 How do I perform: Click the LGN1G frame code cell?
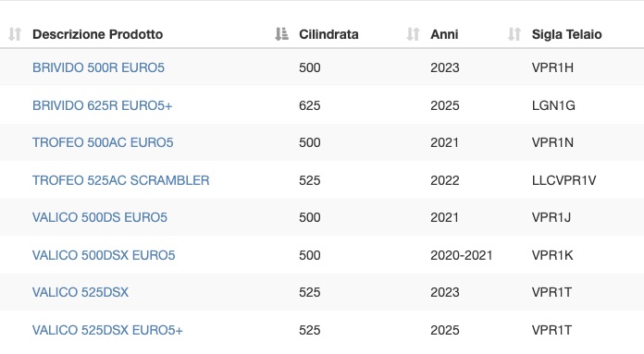[553, 106]
